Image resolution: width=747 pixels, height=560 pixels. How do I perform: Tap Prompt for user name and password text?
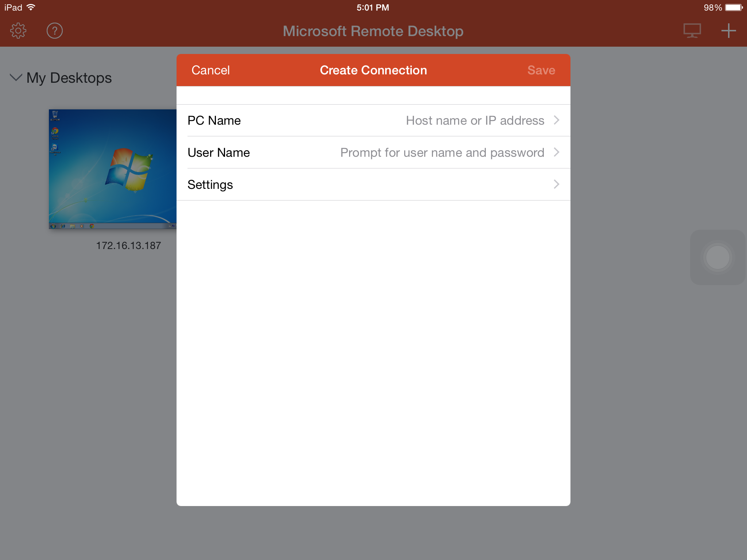coord(442,153)
